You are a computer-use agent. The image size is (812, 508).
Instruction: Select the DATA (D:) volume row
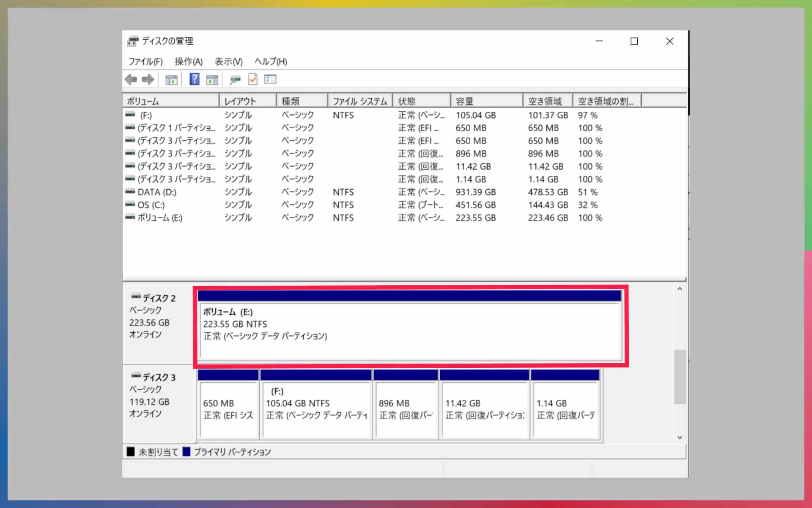tap(157, 192)
